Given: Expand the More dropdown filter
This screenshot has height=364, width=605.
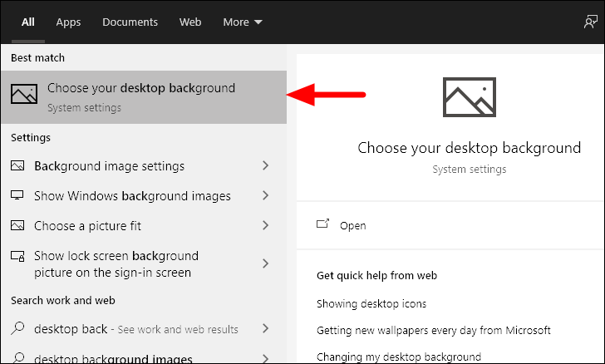Looking at the screenshot, I should point(243,22).
